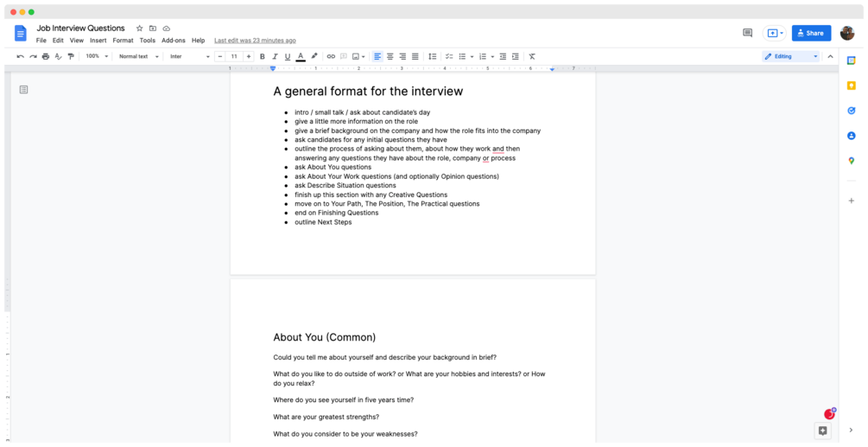
Task: Activate the paint format tool
Action: click(71, 56)
